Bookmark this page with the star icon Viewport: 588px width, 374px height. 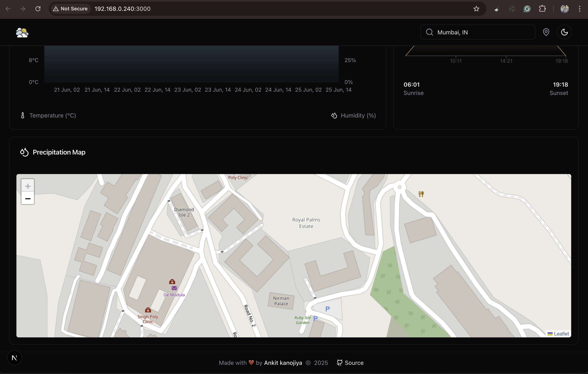point(476,9)
